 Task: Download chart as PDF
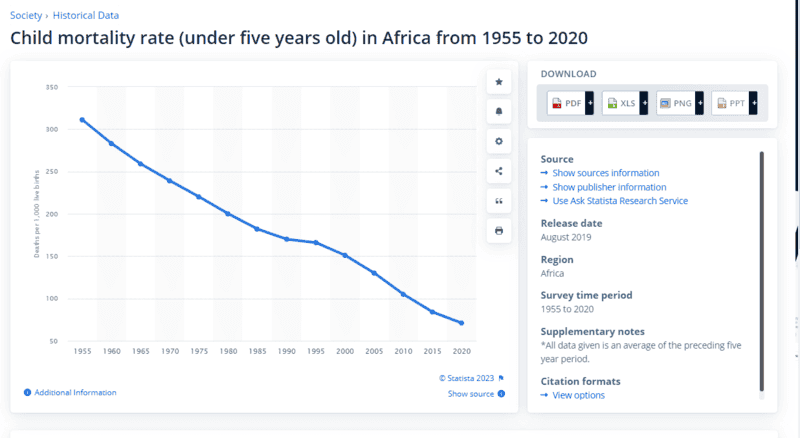[570, 103]
